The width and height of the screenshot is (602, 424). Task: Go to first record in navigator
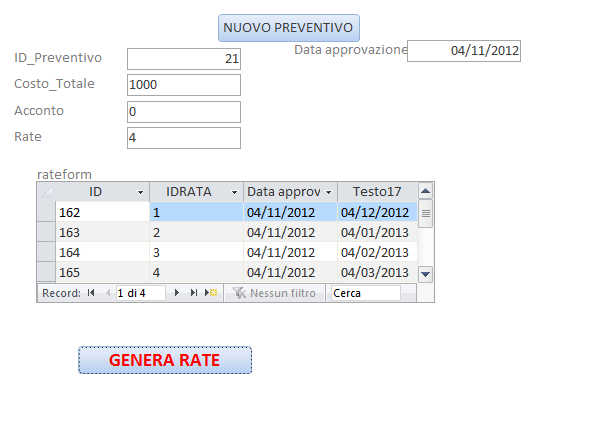point(91,293)
